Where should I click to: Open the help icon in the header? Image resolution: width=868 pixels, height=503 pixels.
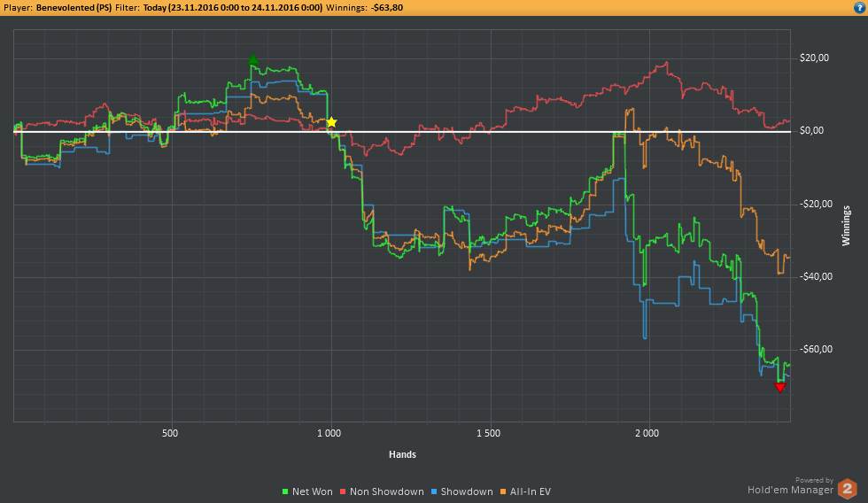coord(860,7)
